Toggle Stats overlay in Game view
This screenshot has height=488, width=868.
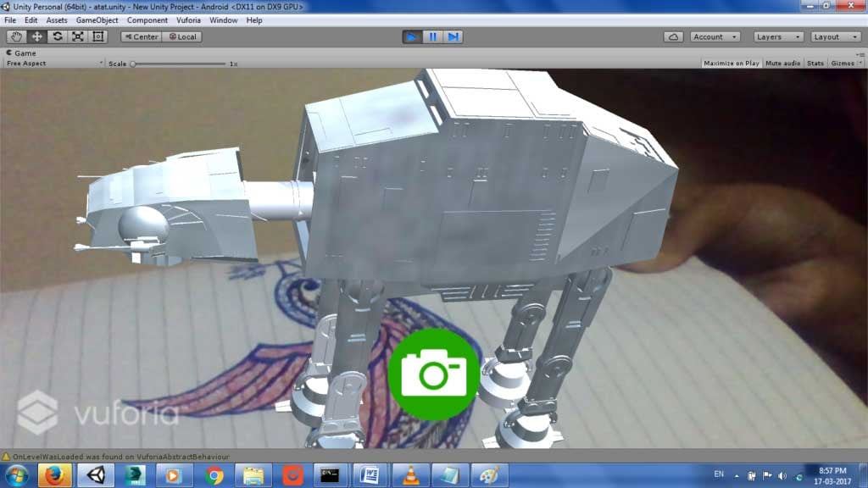[x=815, y=63]
